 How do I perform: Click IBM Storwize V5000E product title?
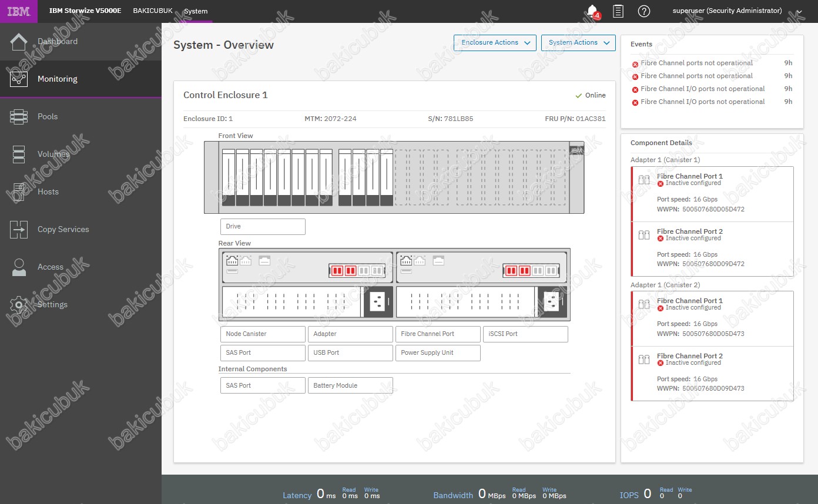(85, 11)
